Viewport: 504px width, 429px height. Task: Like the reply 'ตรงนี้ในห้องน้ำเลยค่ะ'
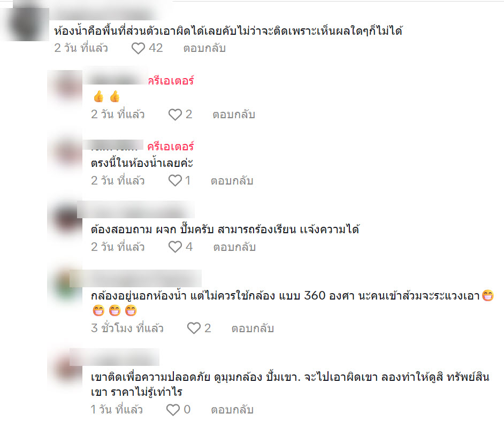(175, 181)
